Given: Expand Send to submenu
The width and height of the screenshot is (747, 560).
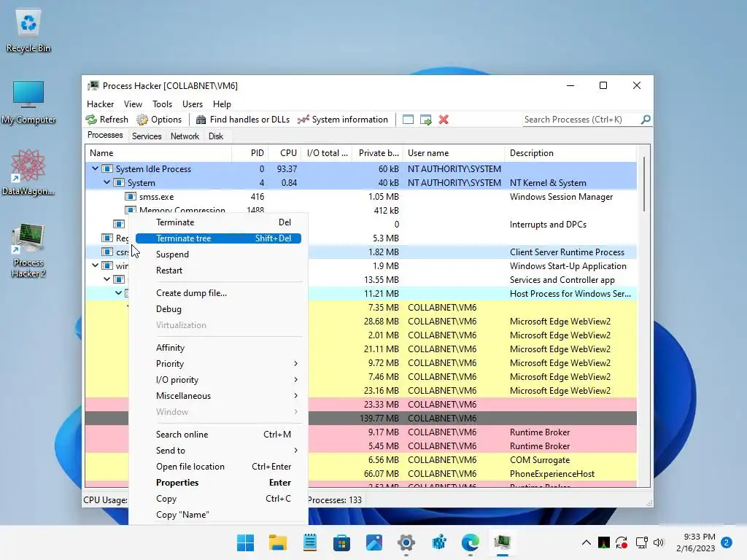Looking at the screenshot, I should pyautogui.click(x=296, y=451).
